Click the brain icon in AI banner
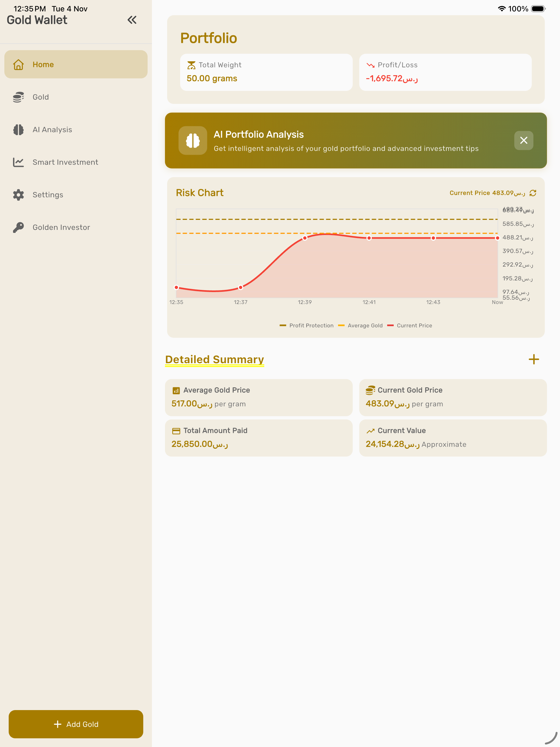This screenshot has width=560, height=747. tap(193, 141)
